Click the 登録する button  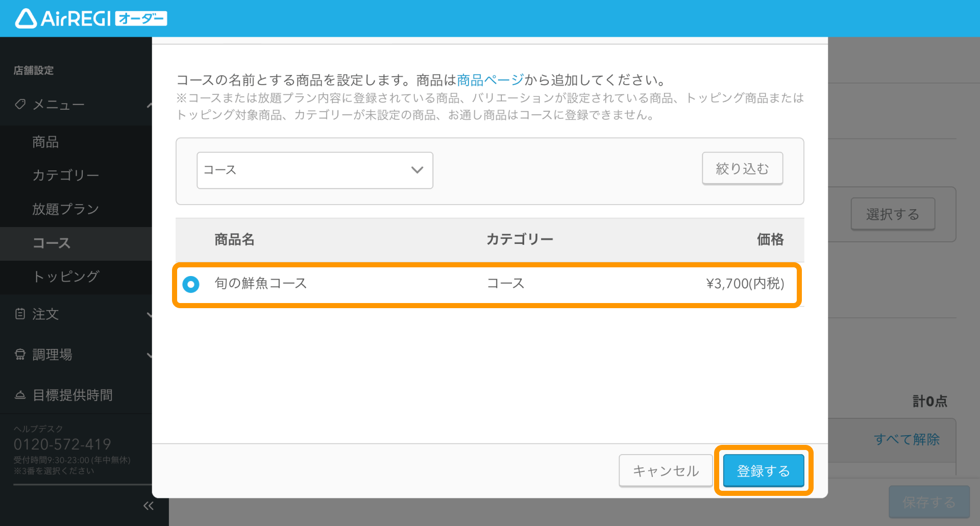[764, 471]
